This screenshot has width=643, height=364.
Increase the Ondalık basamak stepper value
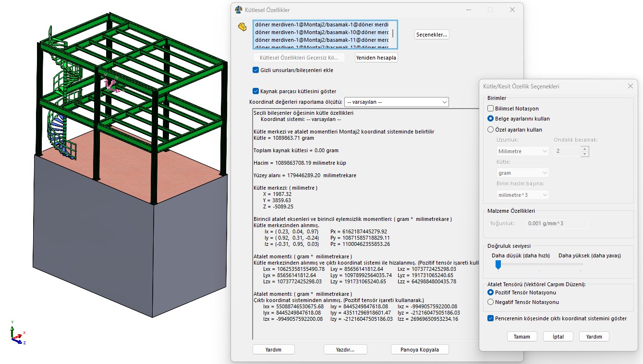[584, 149]
